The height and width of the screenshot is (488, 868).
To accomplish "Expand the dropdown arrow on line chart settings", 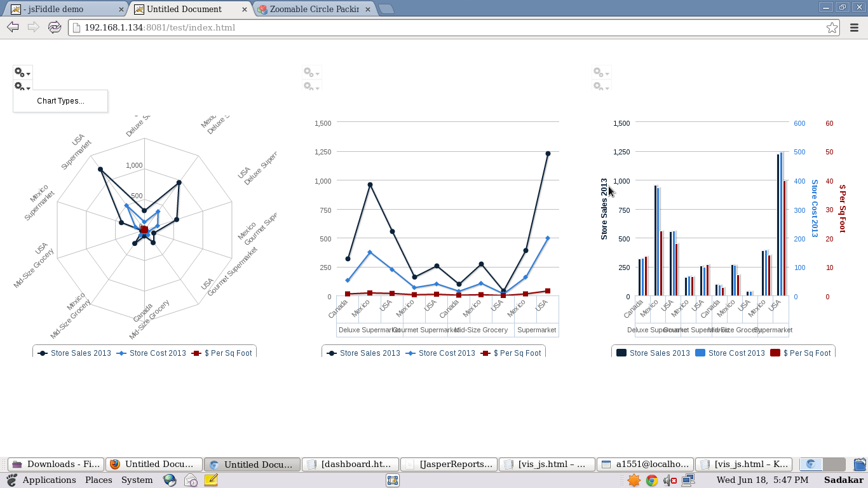I will point(317,72).
